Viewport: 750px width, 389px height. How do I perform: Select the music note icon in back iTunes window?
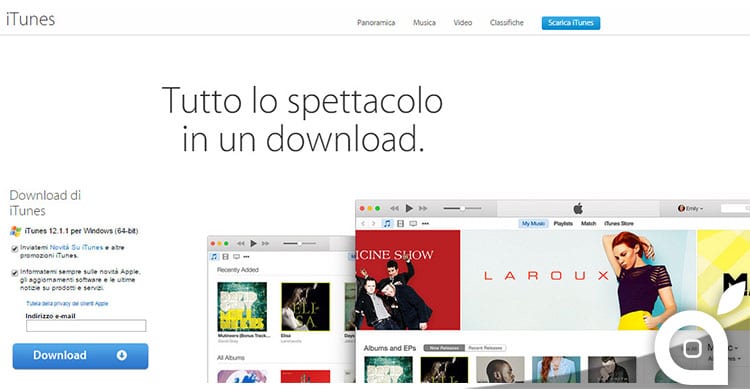pos(214,257)
